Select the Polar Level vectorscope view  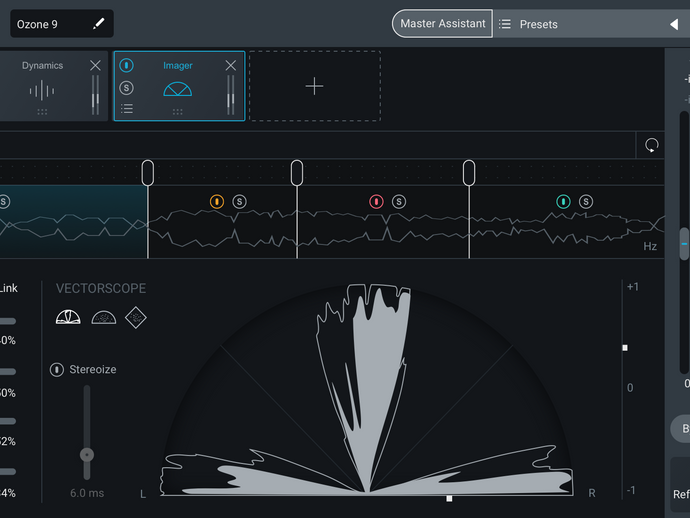click(x=68, y=317)
